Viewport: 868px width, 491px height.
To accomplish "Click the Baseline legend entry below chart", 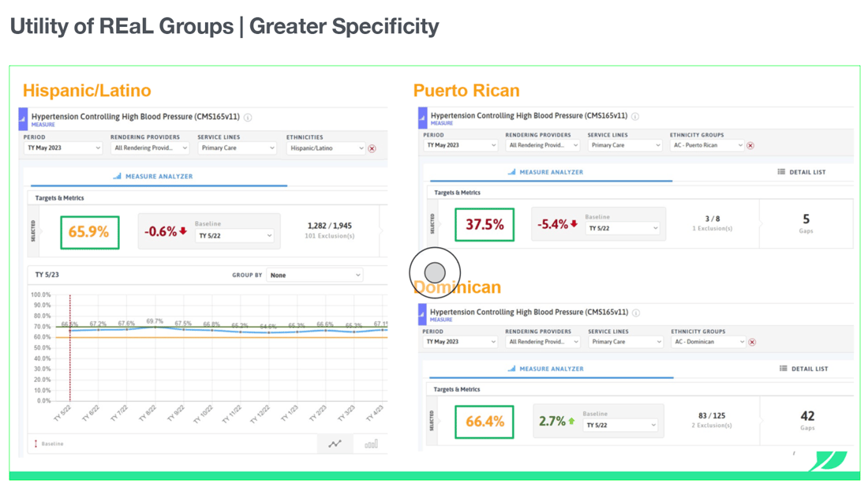I will point(49,444).
